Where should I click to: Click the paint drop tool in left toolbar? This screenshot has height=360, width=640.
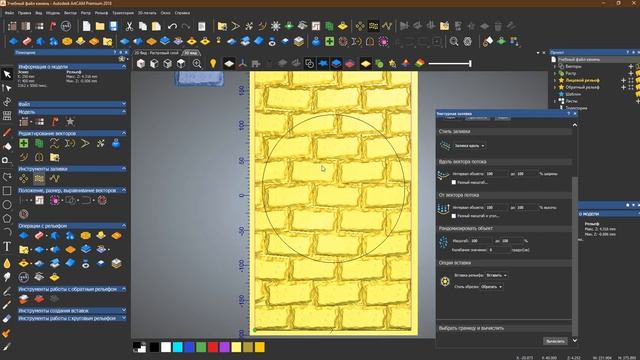pos(7,263)
